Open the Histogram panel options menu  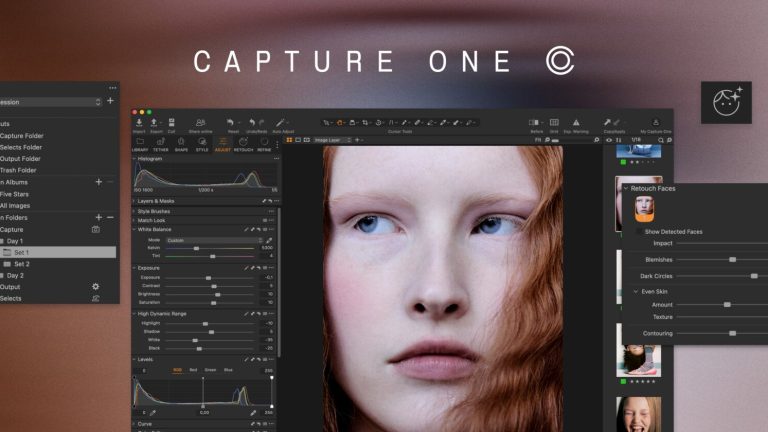276,159
